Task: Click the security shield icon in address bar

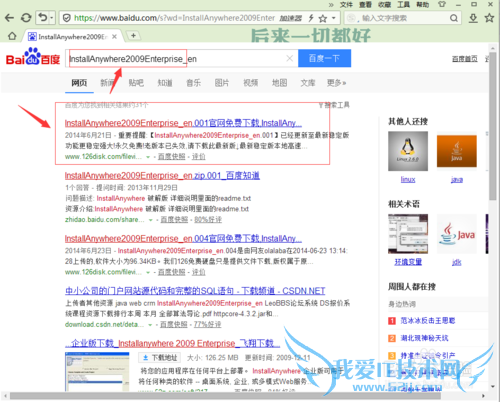Action: [67, 18]
